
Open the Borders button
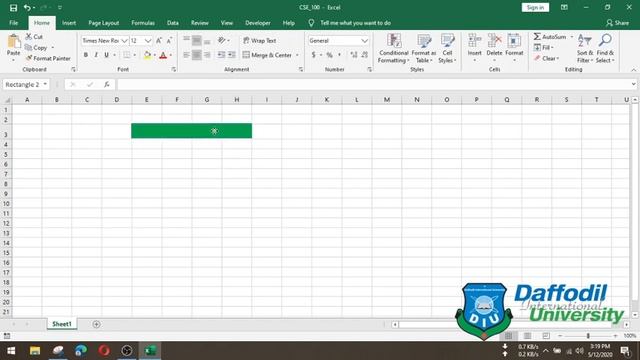[x=127, y=55]
